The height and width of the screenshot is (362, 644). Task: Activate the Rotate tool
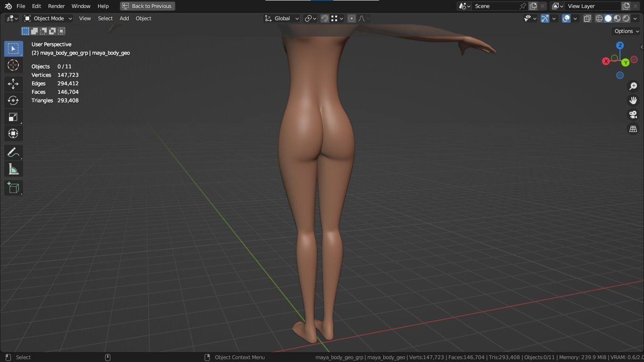13,100
